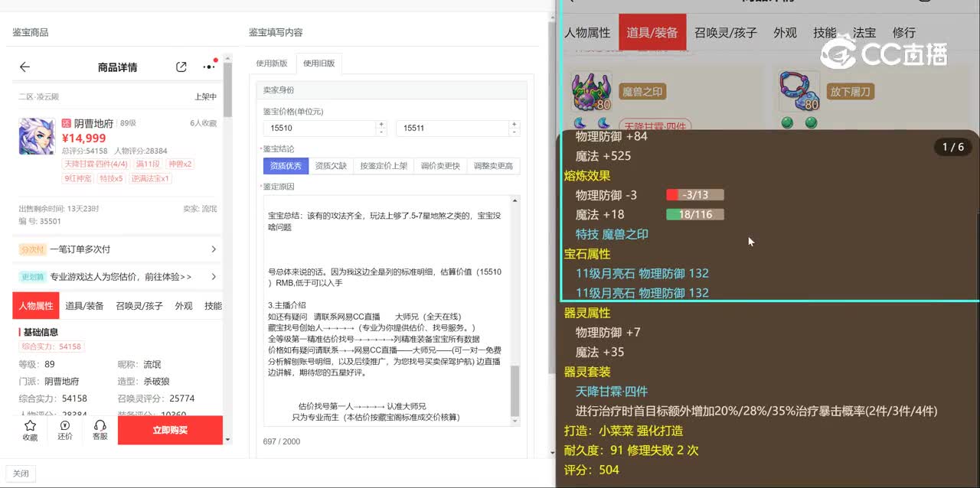980x488 pixels.
Task: Click the 697 / 2000 character counter
Action: pyautogui.click(x=282, y=441)
